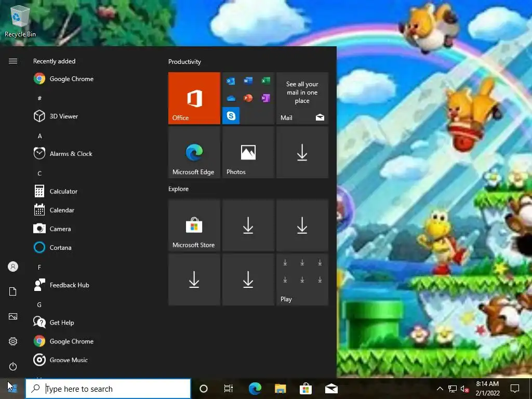
Task: Click the A letter section header
Action: click(39, 136)
